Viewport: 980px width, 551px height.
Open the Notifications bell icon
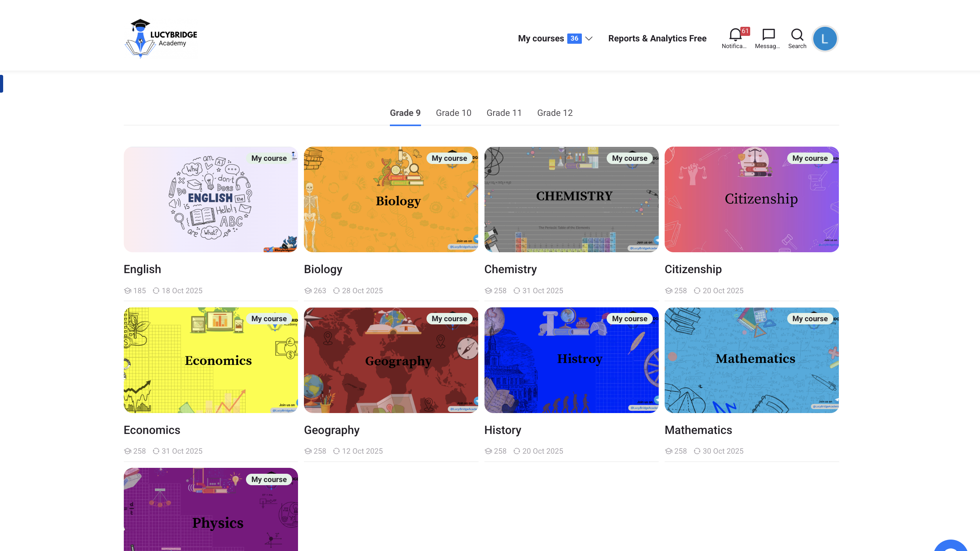coord(734,35)
